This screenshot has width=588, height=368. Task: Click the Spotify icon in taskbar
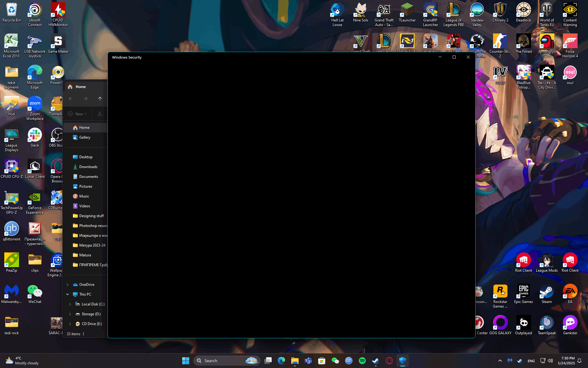click(362, 361)
